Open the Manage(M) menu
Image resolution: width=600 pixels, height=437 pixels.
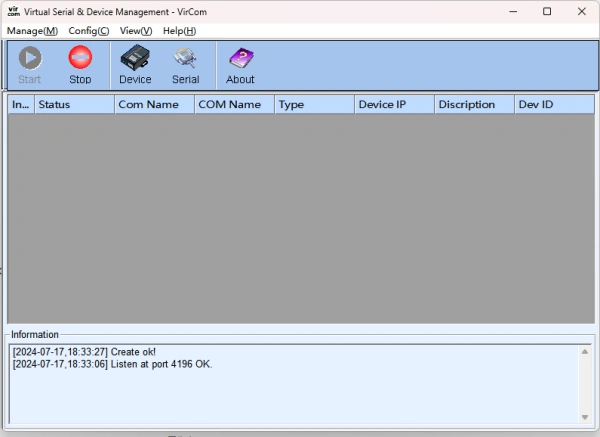coord(33,31)
